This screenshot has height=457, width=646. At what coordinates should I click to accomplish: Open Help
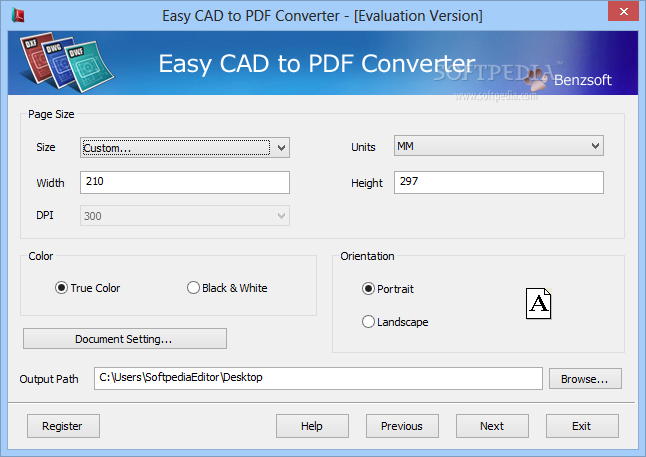click(312, 426)
